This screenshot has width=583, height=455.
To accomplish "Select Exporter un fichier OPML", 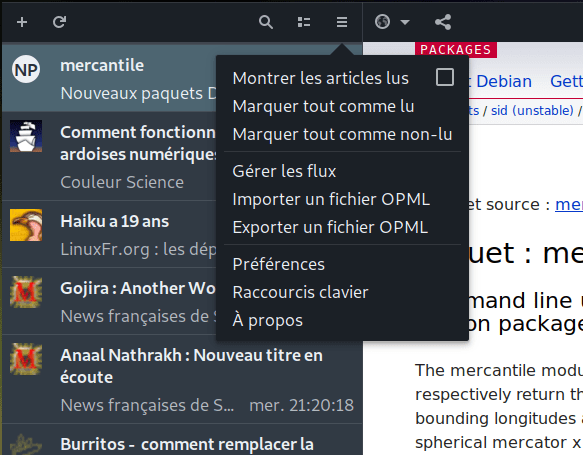I will pyautogui.click(x=330, y=227).
